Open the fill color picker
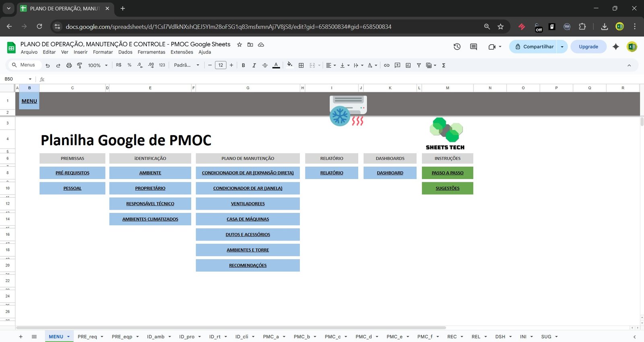 [290, 65]
